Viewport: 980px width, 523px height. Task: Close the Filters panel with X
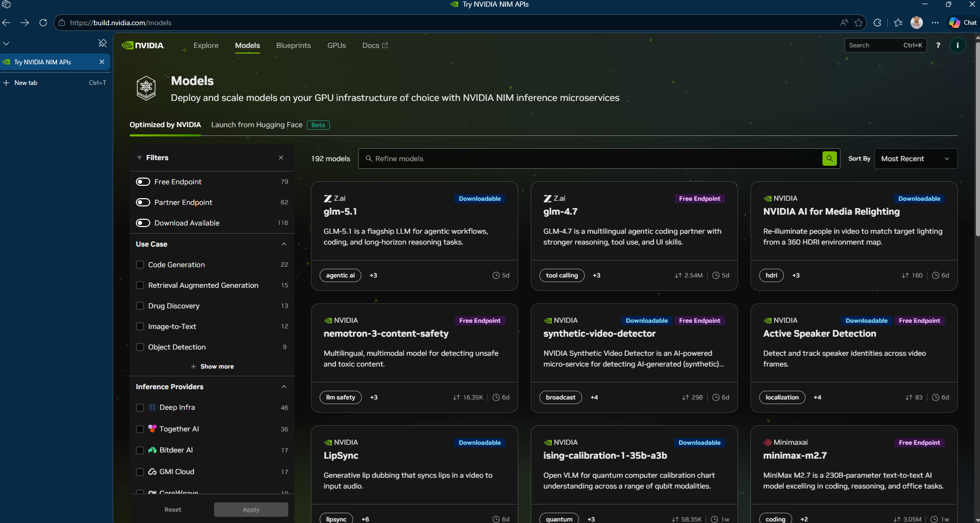tap(281, 158)
